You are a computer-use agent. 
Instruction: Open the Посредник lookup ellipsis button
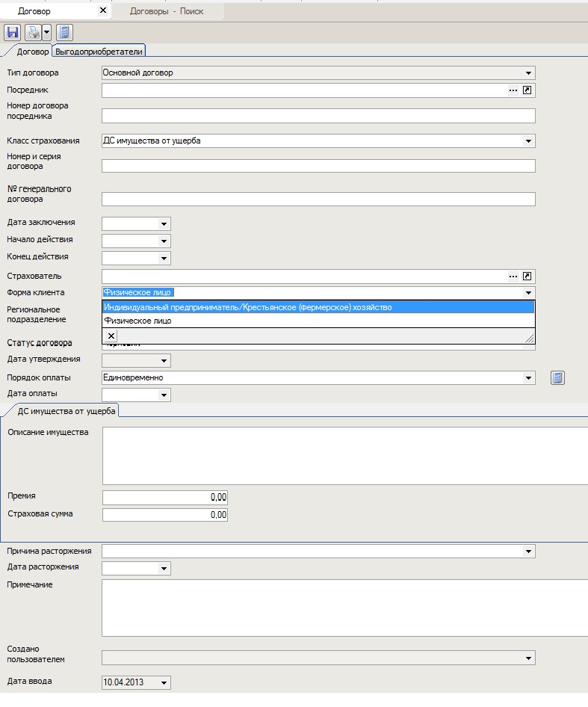pyautogui.click(x=513, y=90)
